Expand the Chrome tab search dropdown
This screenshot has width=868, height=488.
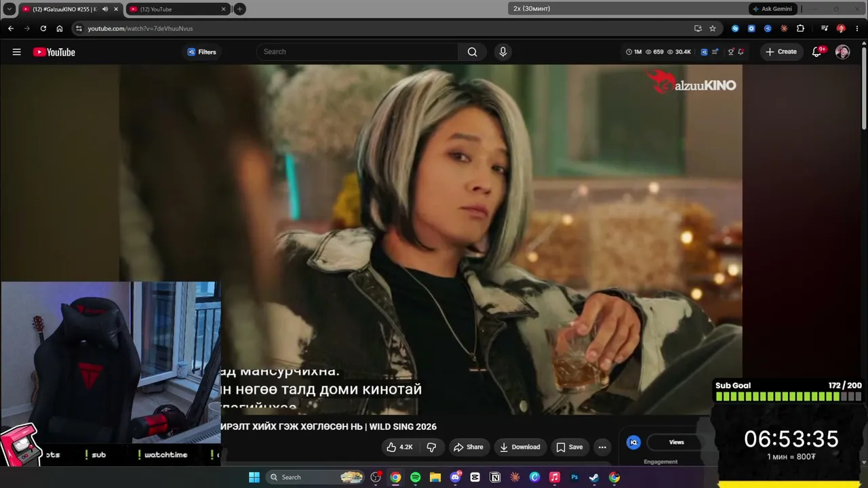pyautogui.click(x=9, y=9)
